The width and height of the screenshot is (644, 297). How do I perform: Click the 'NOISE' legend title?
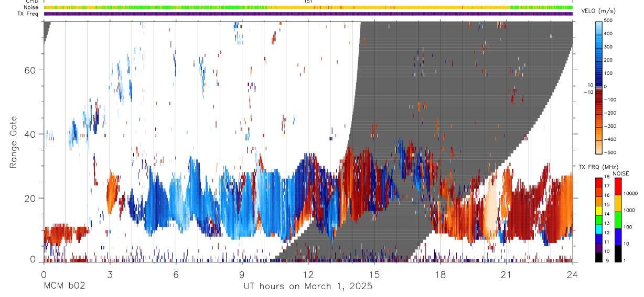coord(621,173)
